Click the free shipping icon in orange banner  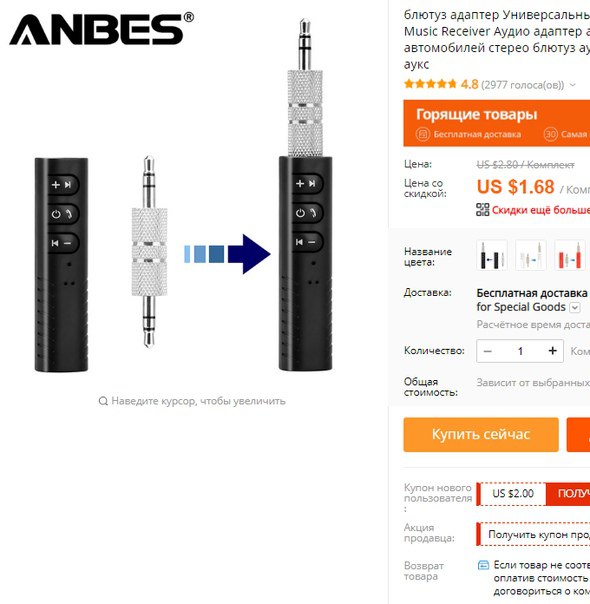pos(422,134)
